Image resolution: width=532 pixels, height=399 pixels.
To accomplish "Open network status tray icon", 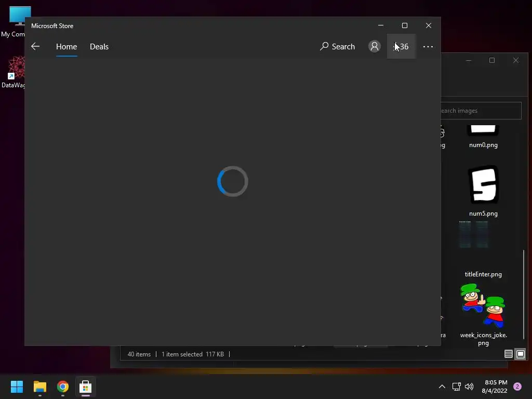I will [x=456, y=387].
